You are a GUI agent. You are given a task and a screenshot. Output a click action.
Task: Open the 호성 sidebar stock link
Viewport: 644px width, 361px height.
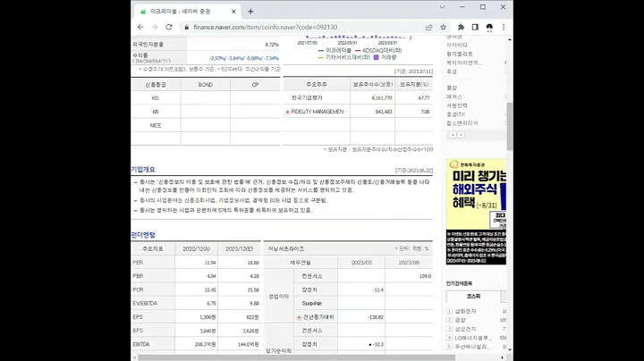point(452,71)
